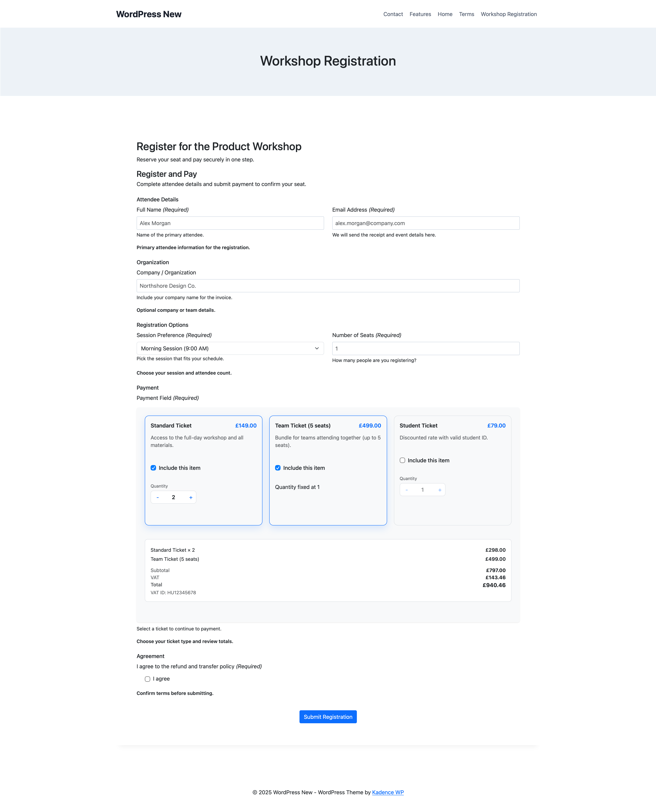Check the I agree agreement checkbox
The height and width of the screenshot is (812, 656).
(x=147, y=679)
